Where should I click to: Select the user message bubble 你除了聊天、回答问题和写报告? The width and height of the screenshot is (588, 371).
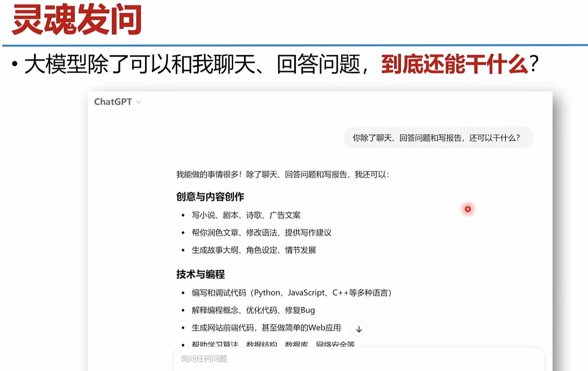click(438, 138)
